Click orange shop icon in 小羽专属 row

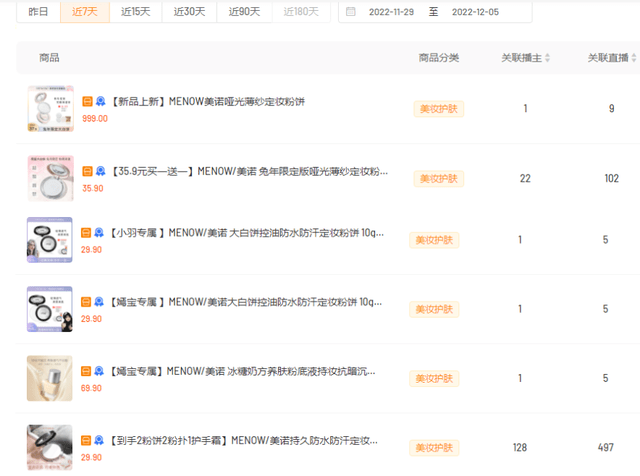[86, 233]
